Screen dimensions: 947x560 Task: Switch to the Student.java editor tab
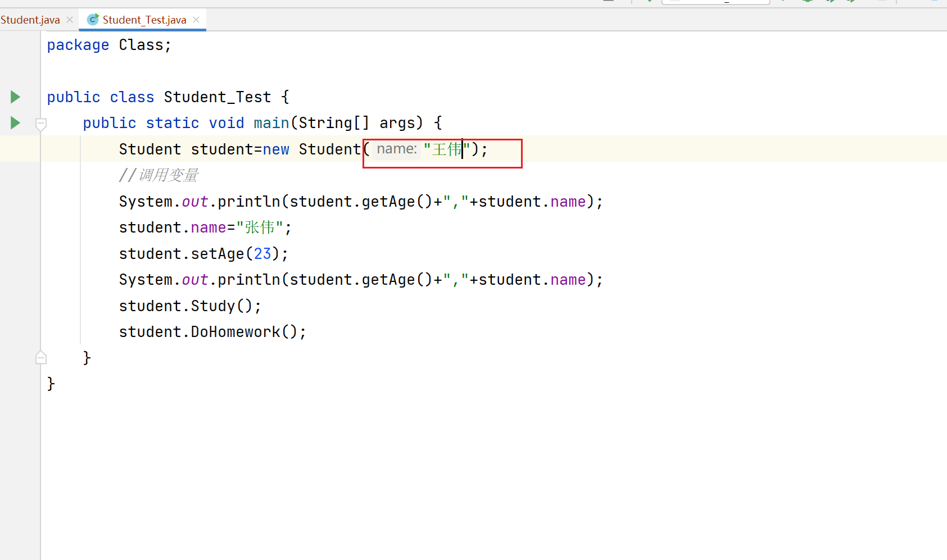[x=30, y=20]
